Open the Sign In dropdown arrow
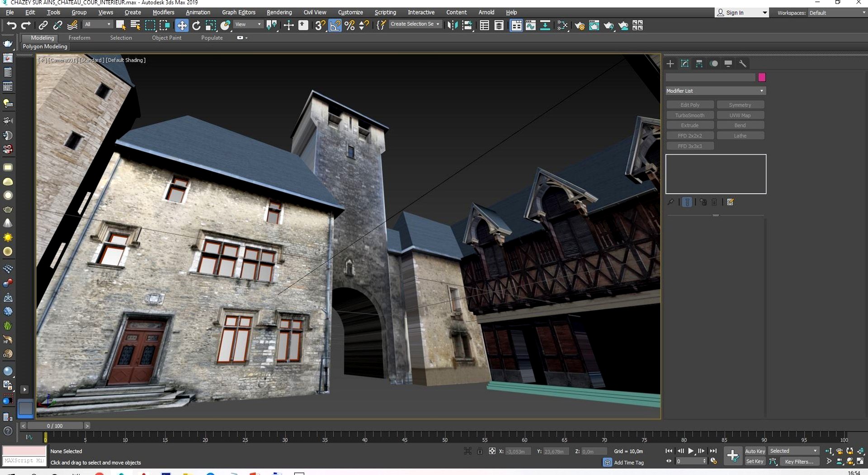This screenshot has width=868, height=475. pyautogui.click(x=764, y=13)
